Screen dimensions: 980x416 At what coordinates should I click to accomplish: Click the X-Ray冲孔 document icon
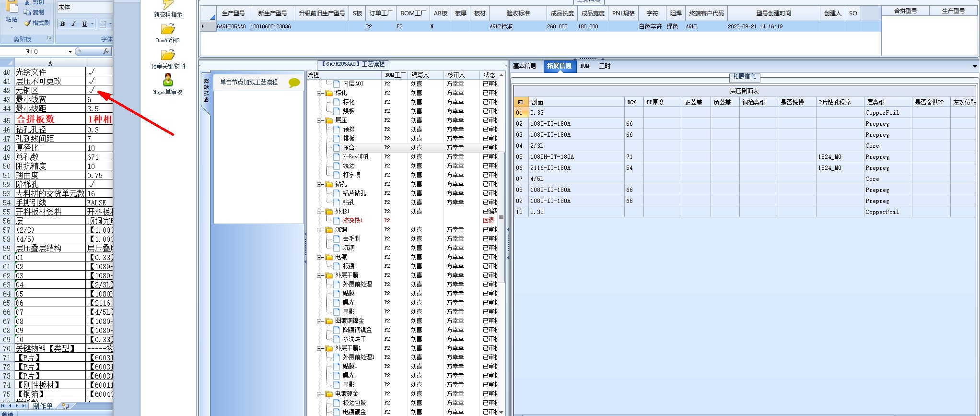(x=337, y=157)
